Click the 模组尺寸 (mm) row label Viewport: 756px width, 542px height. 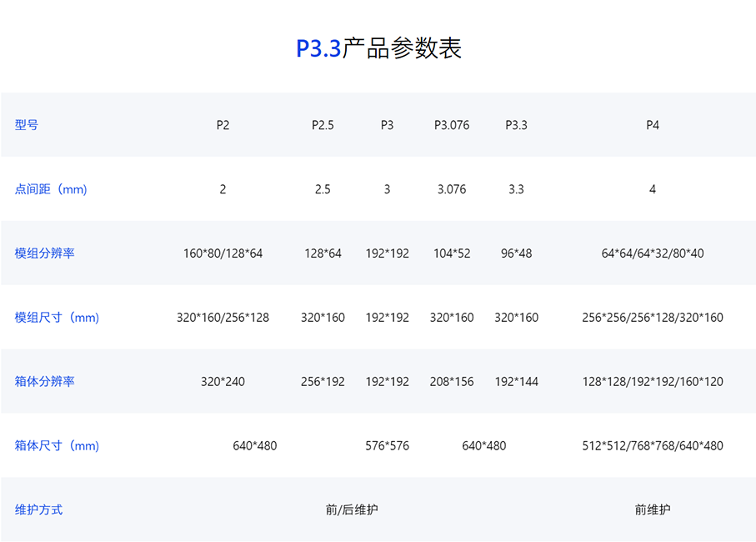pyautogui.click(x=57, y=318)
